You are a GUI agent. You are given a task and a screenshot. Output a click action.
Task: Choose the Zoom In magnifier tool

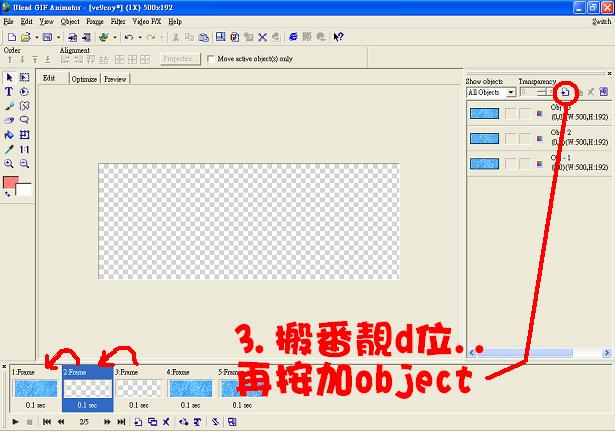tap(9, 163)
